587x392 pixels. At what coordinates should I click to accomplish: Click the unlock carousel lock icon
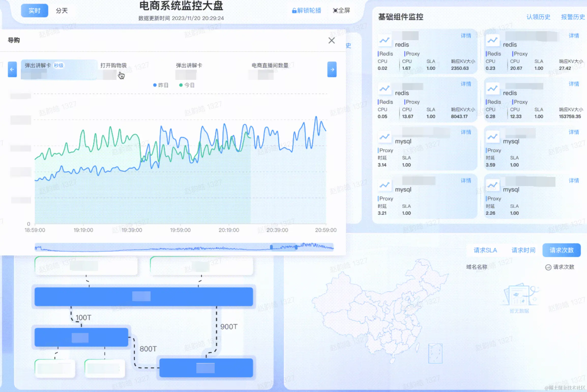tap(294, 11)
